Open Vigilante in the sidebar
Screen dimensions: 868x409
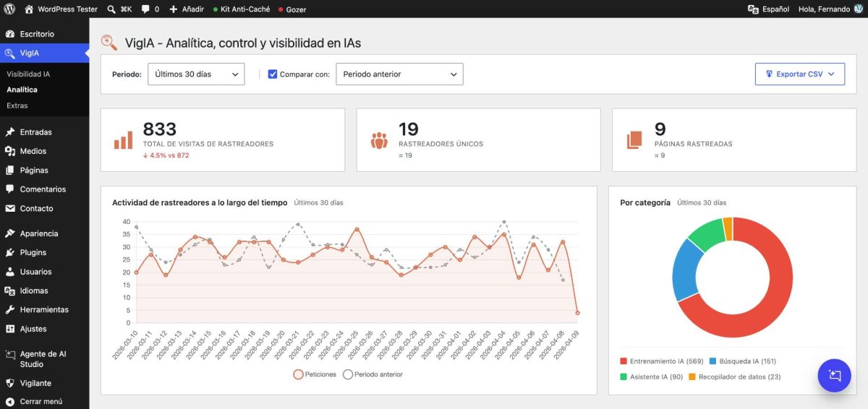44,383
